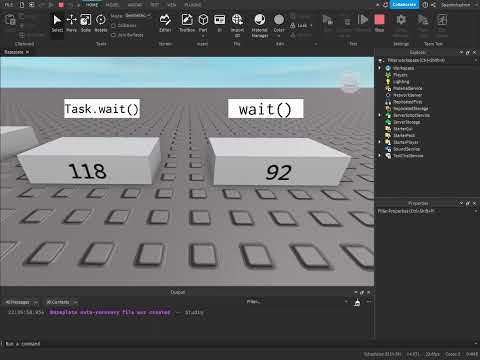Click the auto-recovery file message in Output
The image size is (480, 360).
coord(110,312)
